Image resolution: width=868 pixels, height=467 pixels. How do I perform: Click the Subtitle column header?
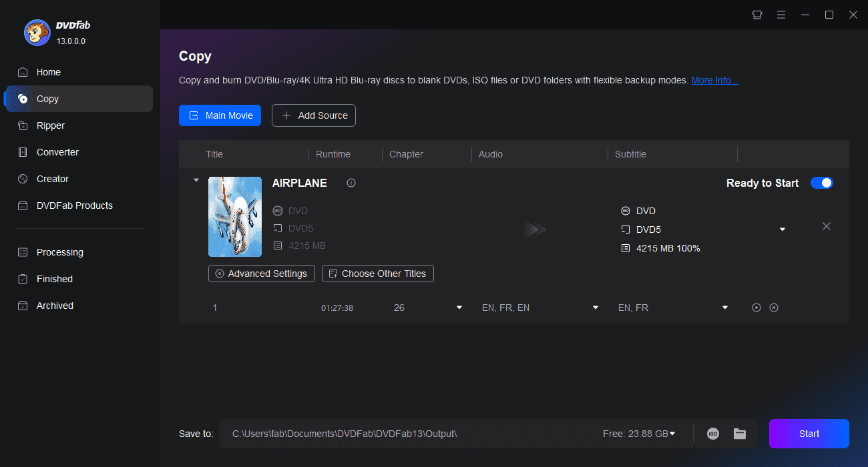point(631,154)
